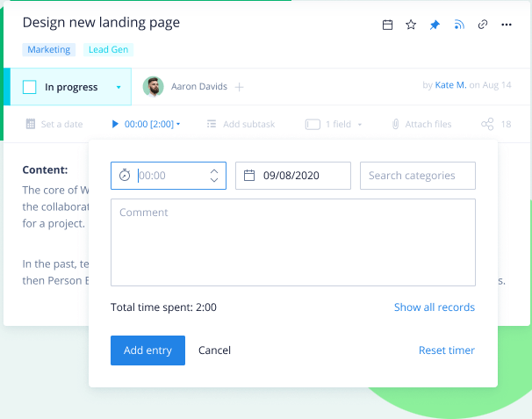Click the custom field box icon

pos(313,124)
